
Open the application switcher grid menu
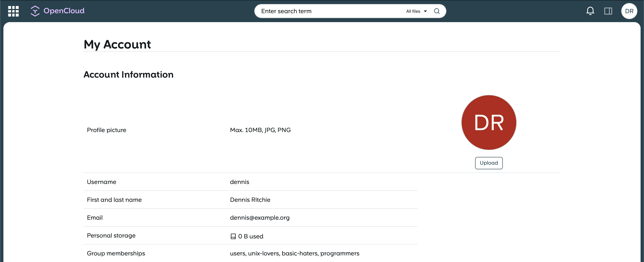(13, 11)
